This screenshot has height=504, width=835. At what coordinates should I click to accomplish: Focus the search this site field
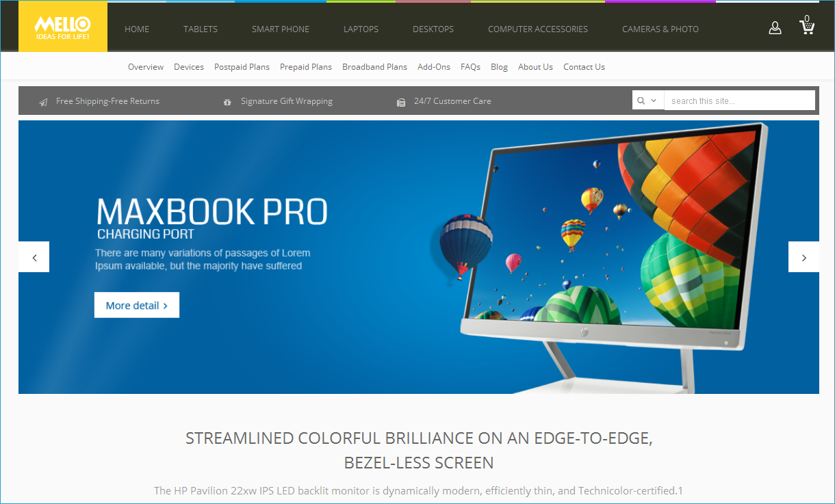739,101
